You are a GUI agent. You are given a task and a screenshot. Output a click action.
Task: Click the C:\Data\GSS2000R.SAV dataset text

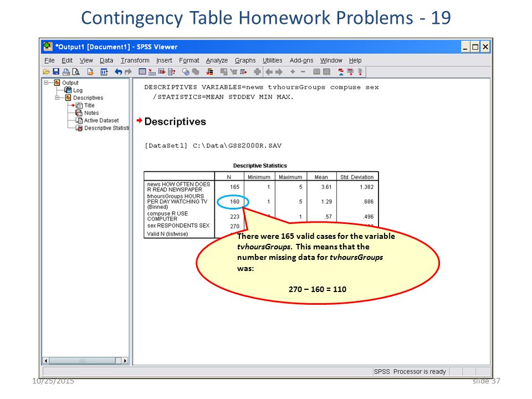point(237,146)
